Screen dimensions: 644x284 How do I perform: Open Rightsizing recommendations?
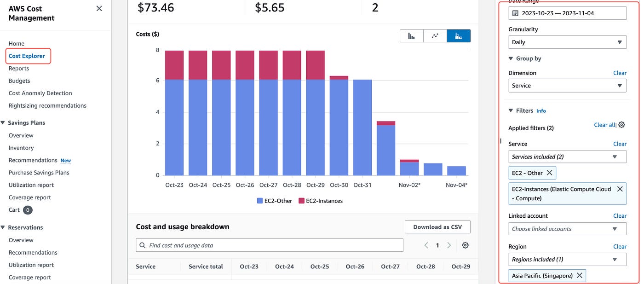47,105
